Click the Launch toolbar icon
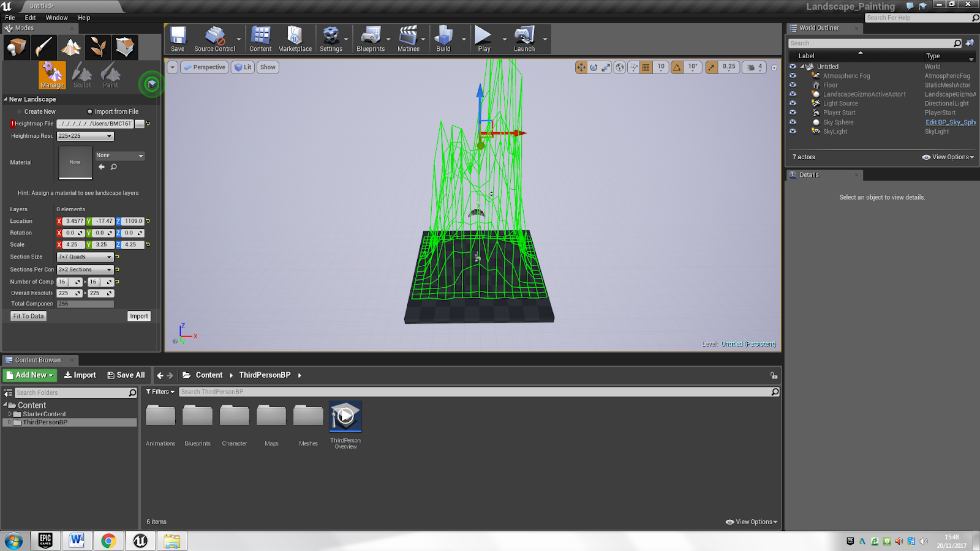980x551 pixels. [x=524, y=39]
